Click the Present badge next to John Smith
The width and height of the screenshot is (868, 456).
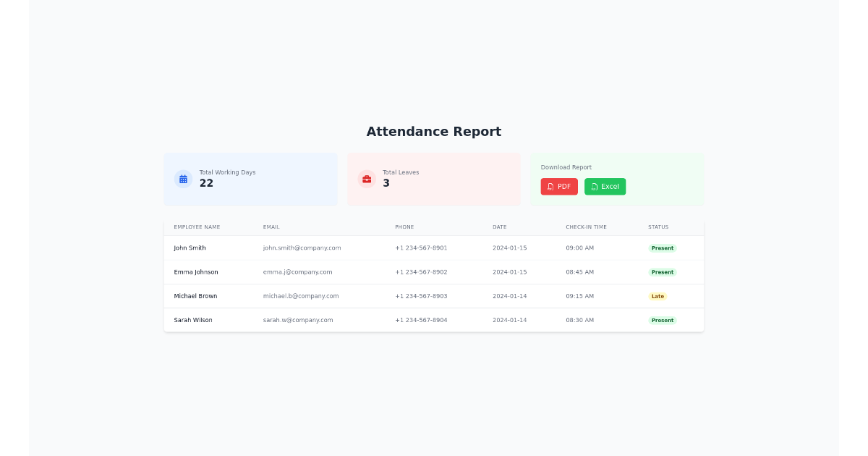(x=663, y=248)
